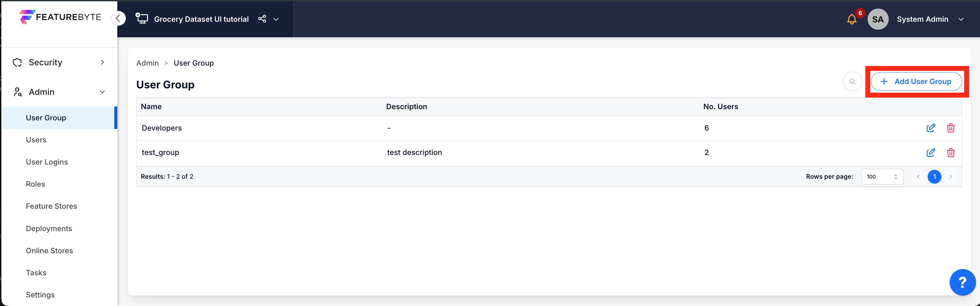Open the blue help question mark

coord(962,282)
